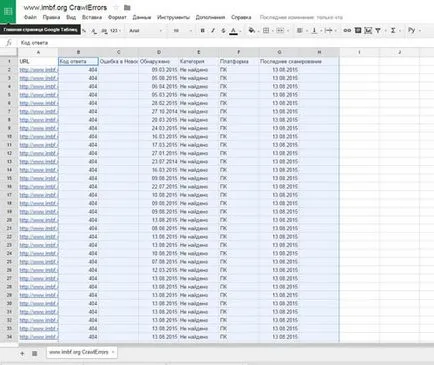Open text color picker

[x=234, y=31]
